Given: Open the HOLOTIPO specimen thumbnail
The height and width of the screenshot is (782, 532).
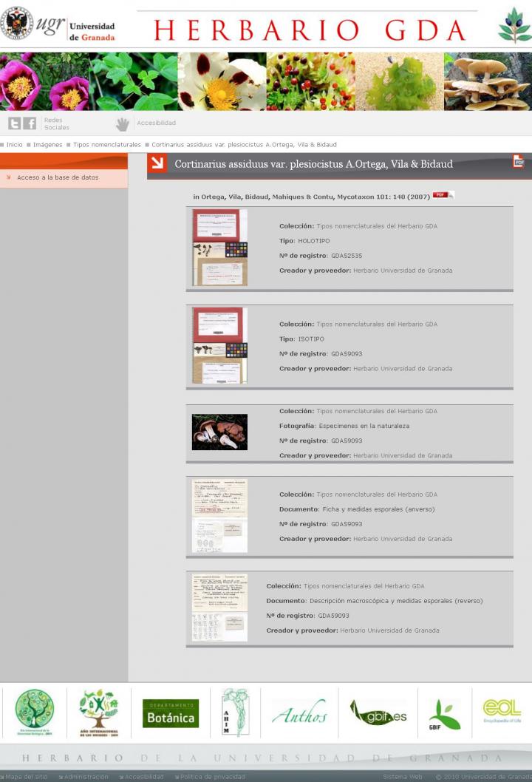Looking at the screenshot, I should pyautogui.click(x=219, y=248).
